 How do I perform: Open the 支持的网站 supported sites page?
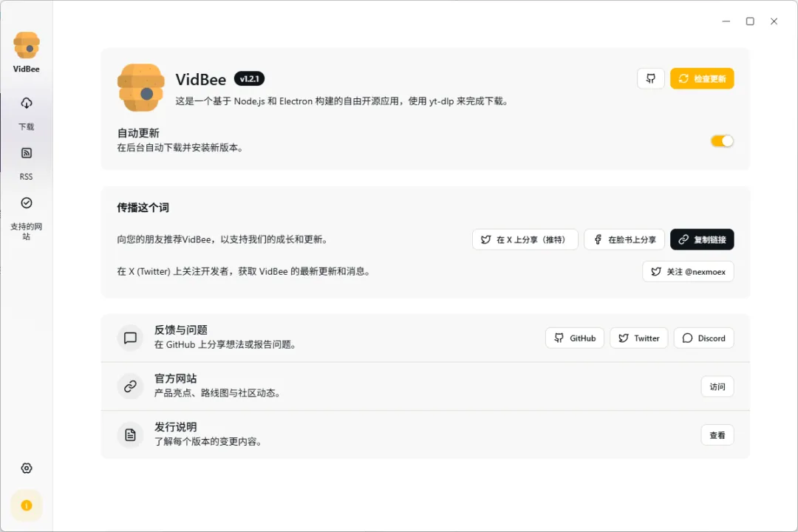coord(27,218)
